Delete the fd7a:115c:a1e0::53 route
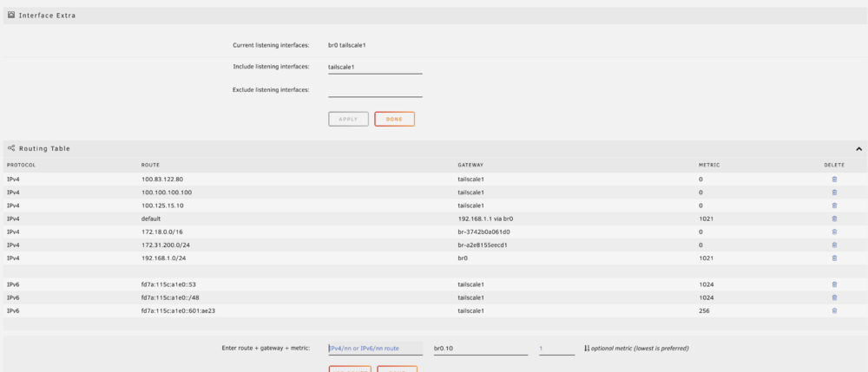The width and height of the screenshot is (868, 372). [x=834, y=284]
